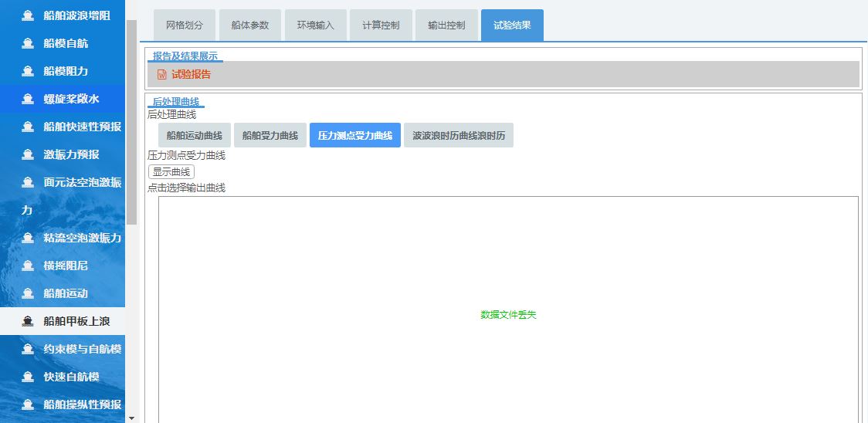Click the ship icon beside 船舶波浪增阻

(x=28, y=15)
